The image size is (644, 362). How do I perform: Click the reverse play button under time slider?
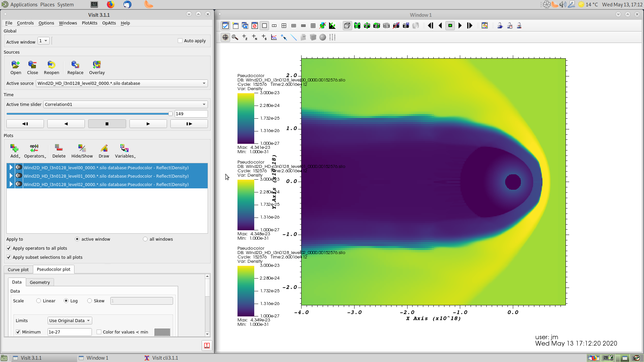pyautogui.click(x=66, y=124)
